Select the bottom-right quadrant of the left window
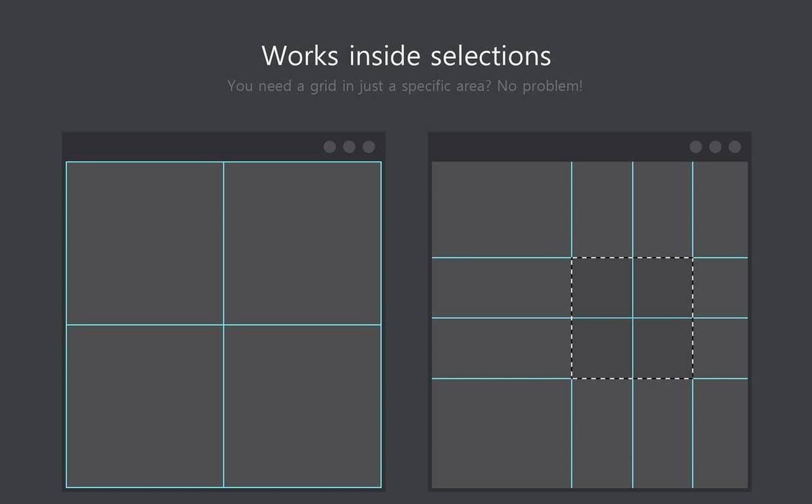 (x=303, y=406)
